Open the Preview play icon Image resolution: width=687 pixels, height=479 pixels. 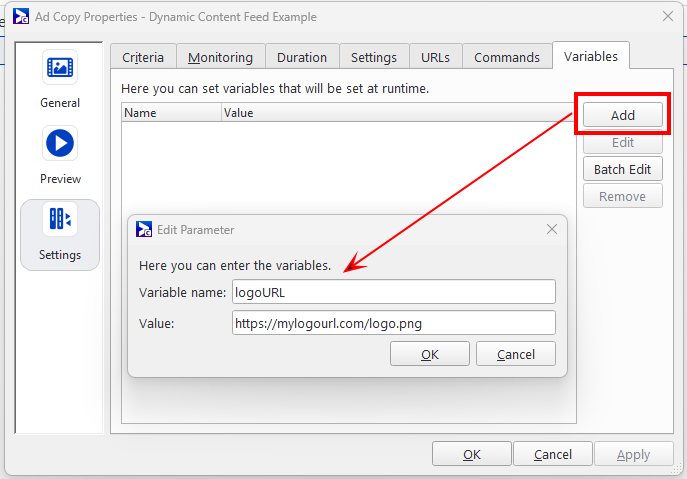pos(60,144)
